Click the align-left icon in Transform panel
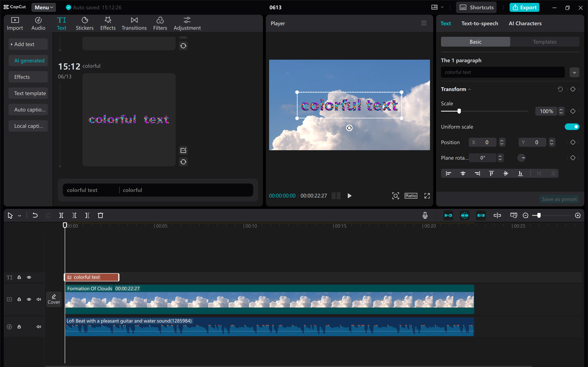588x367 pixels. point(448,173)
